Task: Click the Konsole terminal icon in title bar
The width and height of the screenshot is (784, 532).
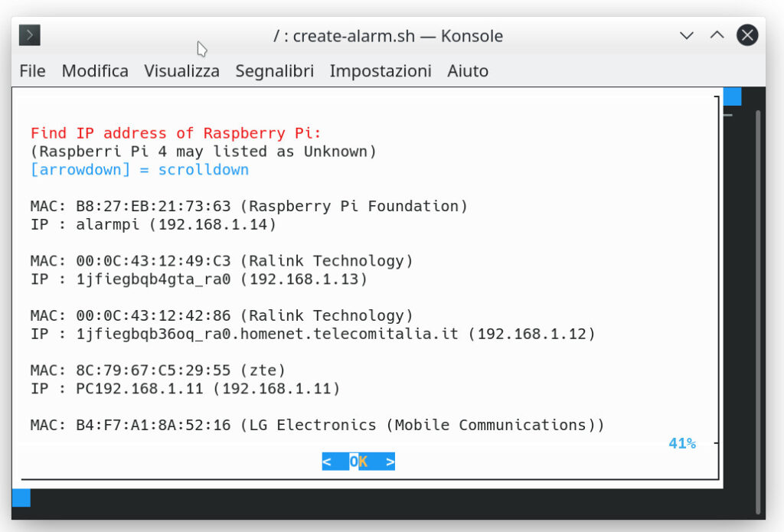Action: [x=30, y=35]
